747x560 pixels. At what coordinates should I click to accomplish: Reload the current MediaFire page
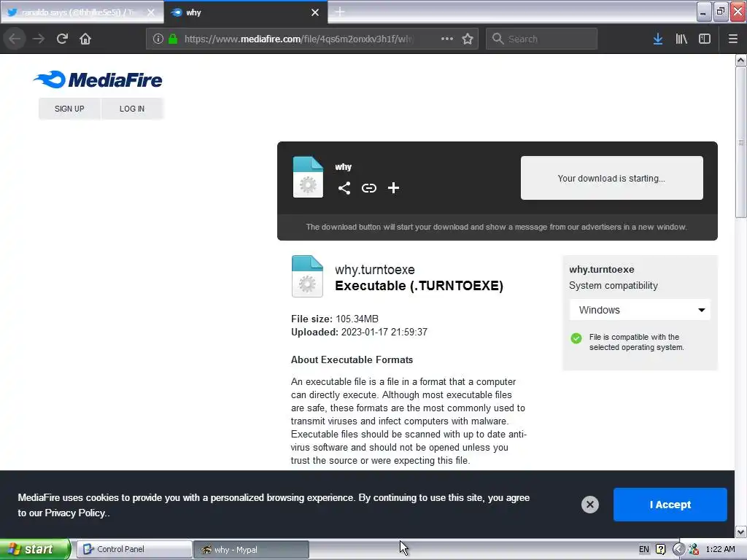tap(62, 39)
